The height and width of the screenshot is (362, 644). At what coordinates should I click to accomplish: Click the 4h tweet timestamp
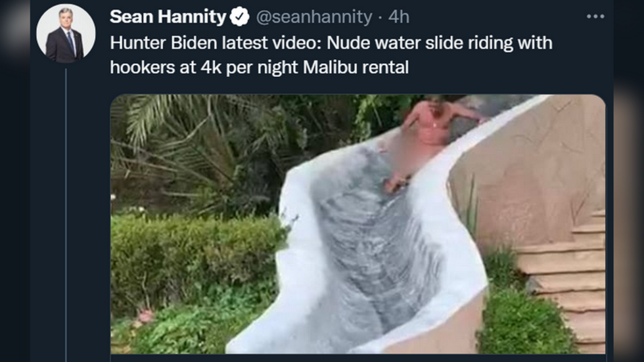click(399, 17)
